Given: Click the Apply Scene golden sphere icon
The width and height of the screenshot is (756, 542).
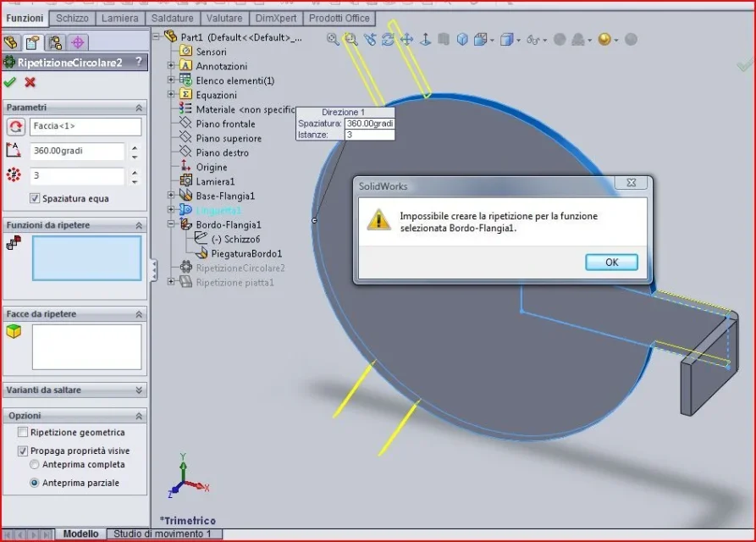Looking at the screenshot, I should click(604, 40).
